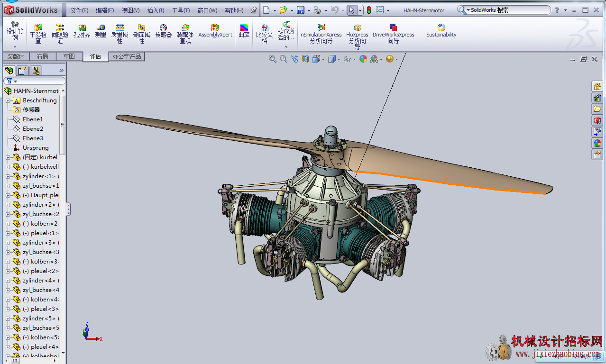Expand the kolben<2> component node
Image resolution: width=606 pixels, height=364 pixels.
(x=8, y=224)
